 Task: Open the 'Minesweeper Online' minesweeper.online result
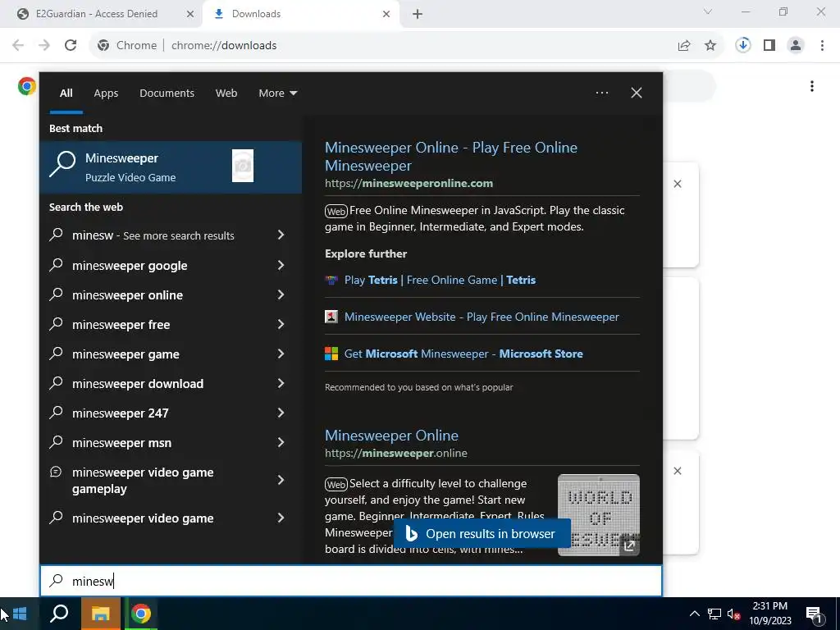[x=391, y=435]
